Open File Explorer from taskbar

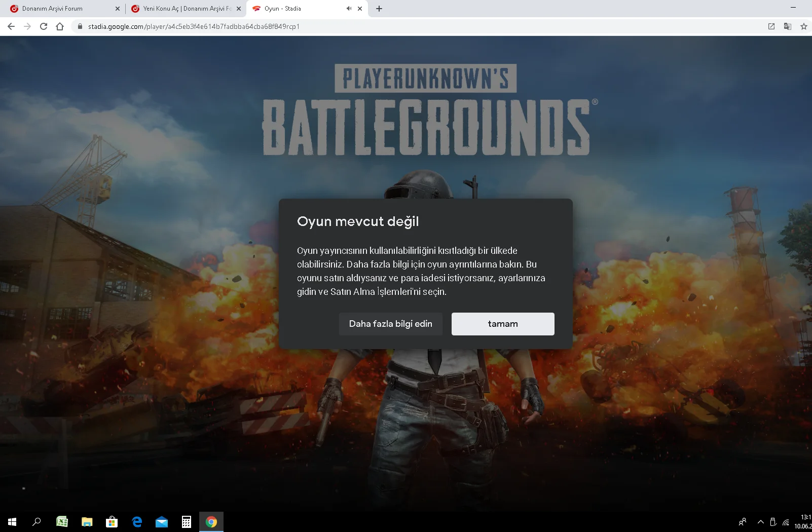tap(87, 522)
